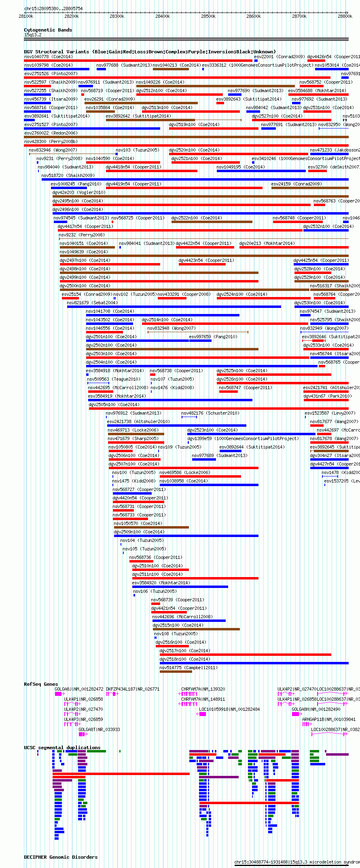Click the "DGV Structural Variants" track title
Screen dimensions: 360x868
click(x=150, y=52)
